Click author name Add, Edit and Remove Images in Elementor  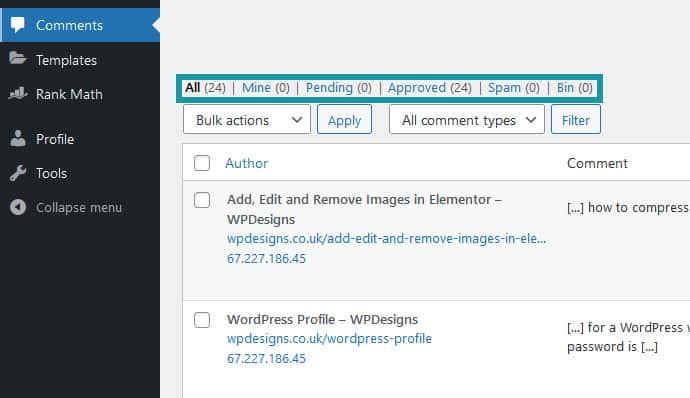364,209
